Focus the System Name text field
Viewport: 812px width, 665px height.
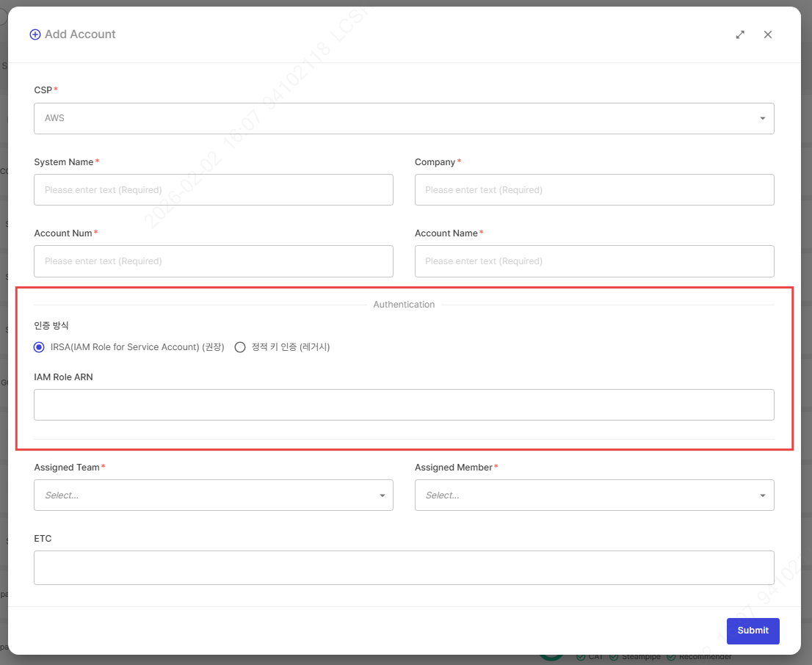pyautogui.click(x=213, y=189)
